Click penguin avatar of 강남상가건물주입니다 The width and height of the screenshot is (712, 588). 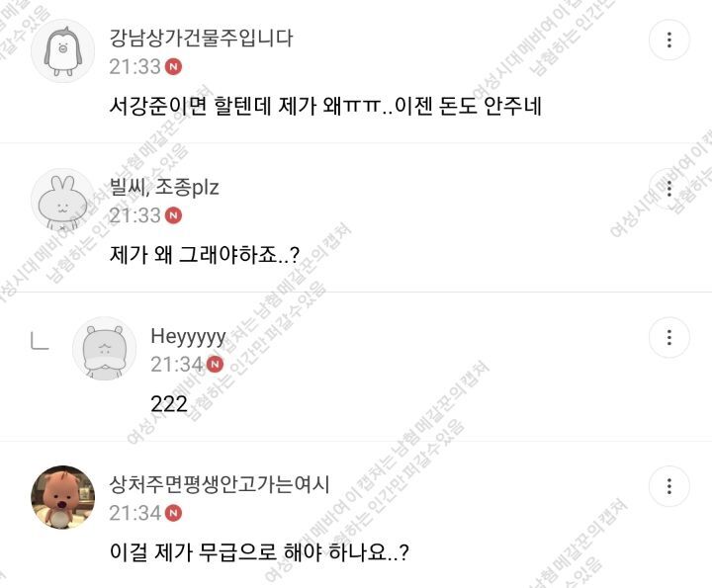click(62, 50)
